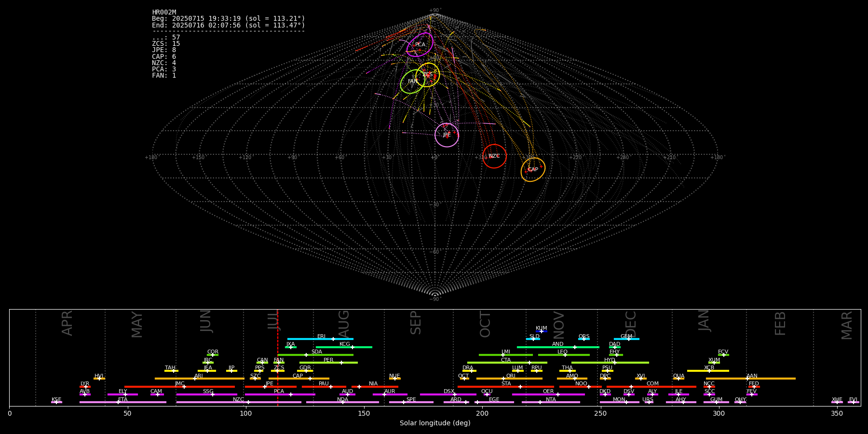
Task: Click the 'PCA: 3' count entry
Action: pyautogui.click(x=164, y=69)
